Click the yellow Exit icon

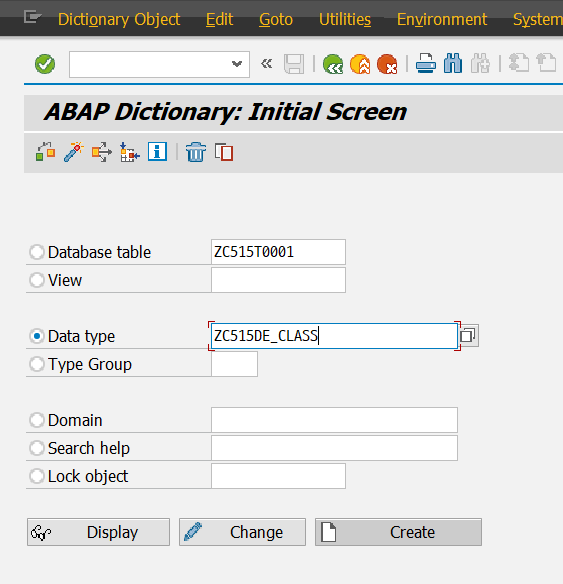(360, 64)
